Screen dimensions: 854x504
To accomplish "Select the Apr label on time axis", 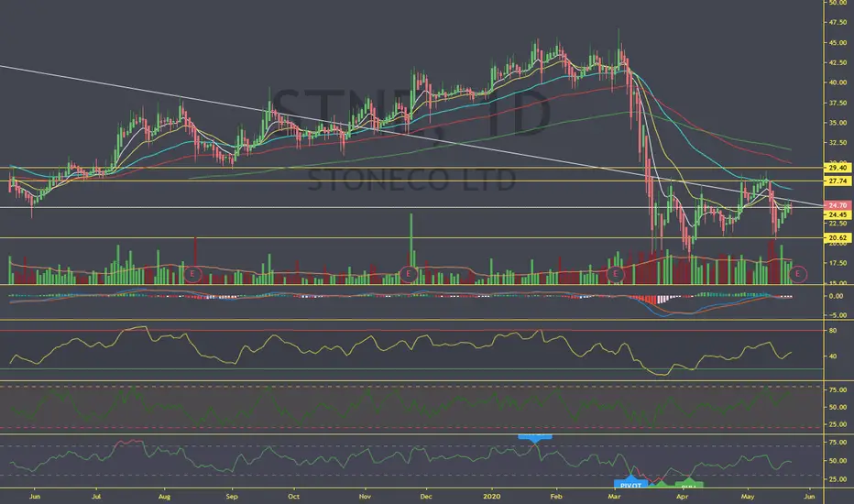I will [x=682, y=497].
